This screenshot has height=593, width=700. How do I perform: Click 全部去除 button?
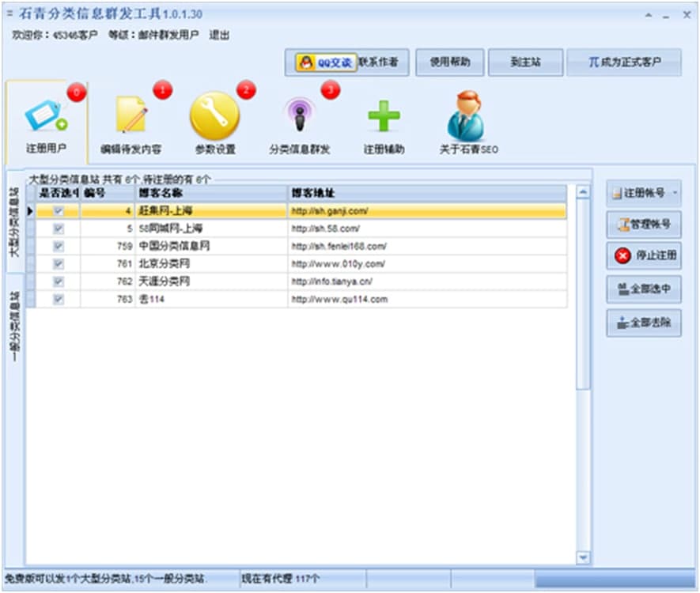644,323
